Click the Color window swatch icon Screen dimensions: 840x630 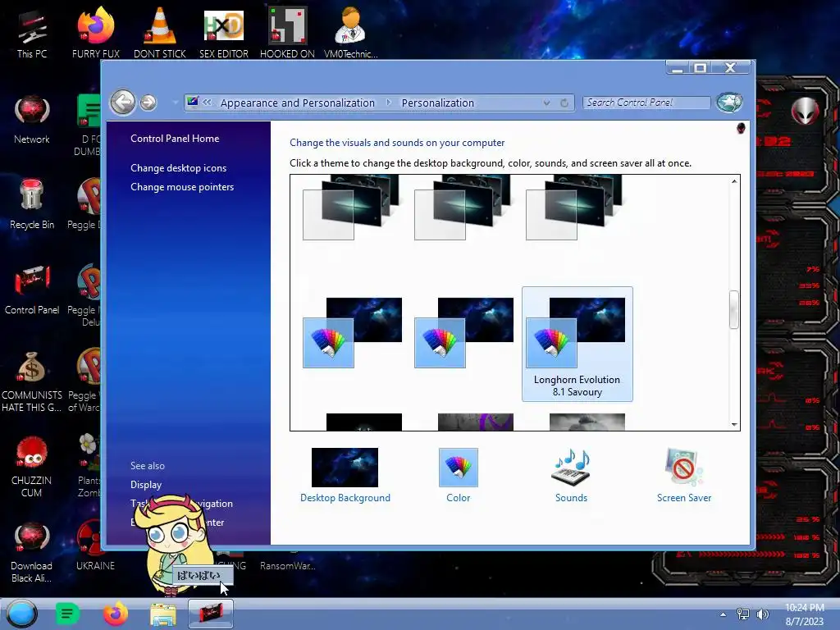pos(458,467)
